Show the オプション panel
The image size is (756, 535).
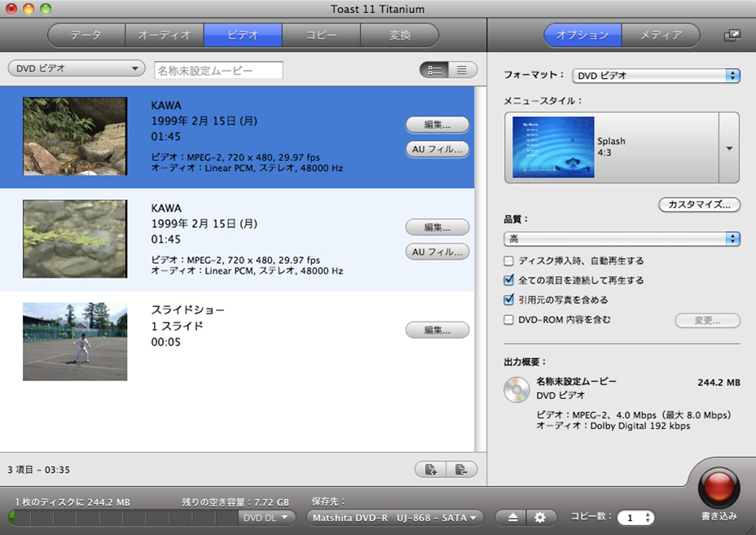coord(582,35)
